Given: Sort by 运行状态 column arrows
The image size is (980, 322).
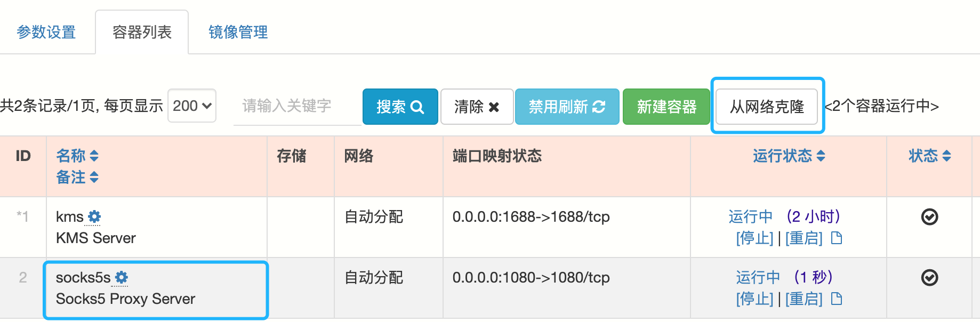Looking at the screenshot, I should 821,156.
